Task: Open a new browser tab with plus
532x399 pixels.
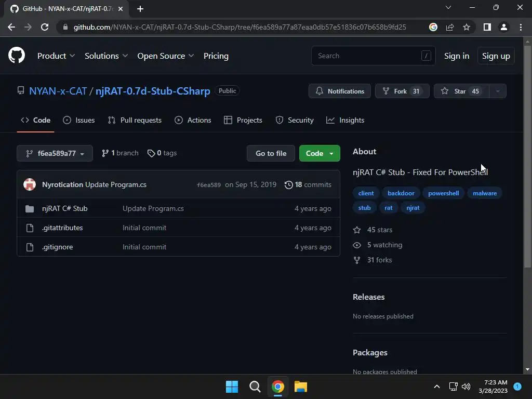Action: click(x=140, y=9)
